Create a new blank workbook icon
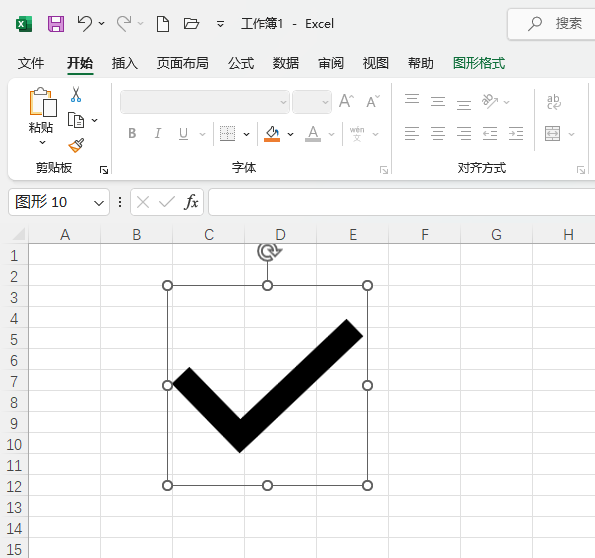595x558 pixels. tap(163, 24)
